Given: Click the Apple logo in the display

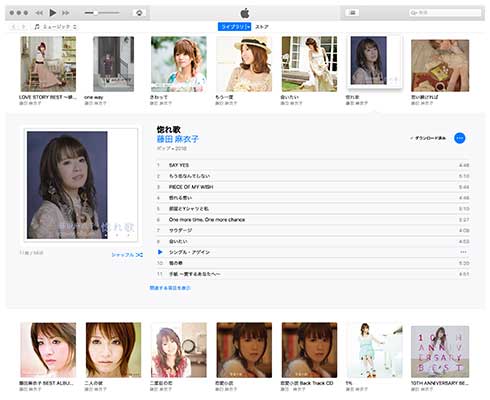Looking at the screenshot, I should click(245, 13).
